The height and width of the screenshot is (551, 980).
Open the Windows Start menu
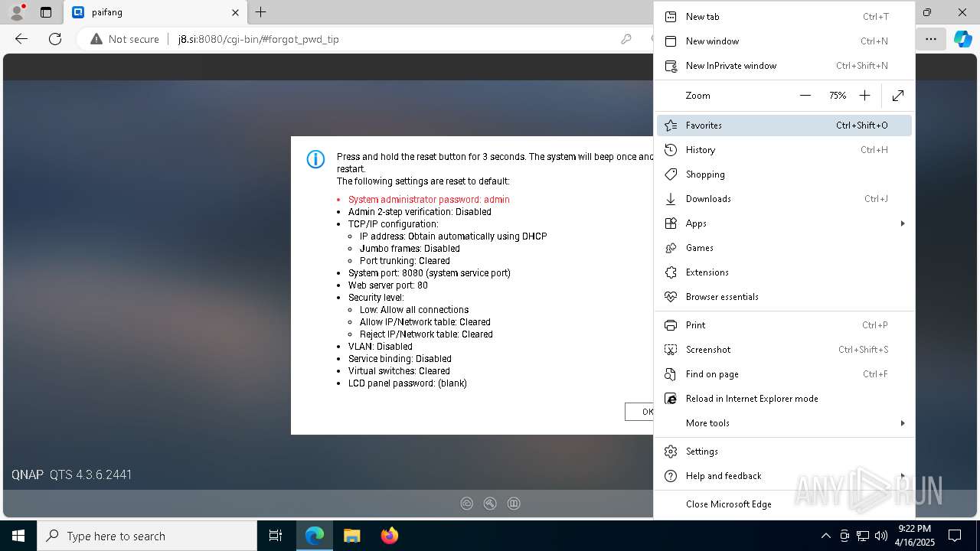click(x=18, y=536)
